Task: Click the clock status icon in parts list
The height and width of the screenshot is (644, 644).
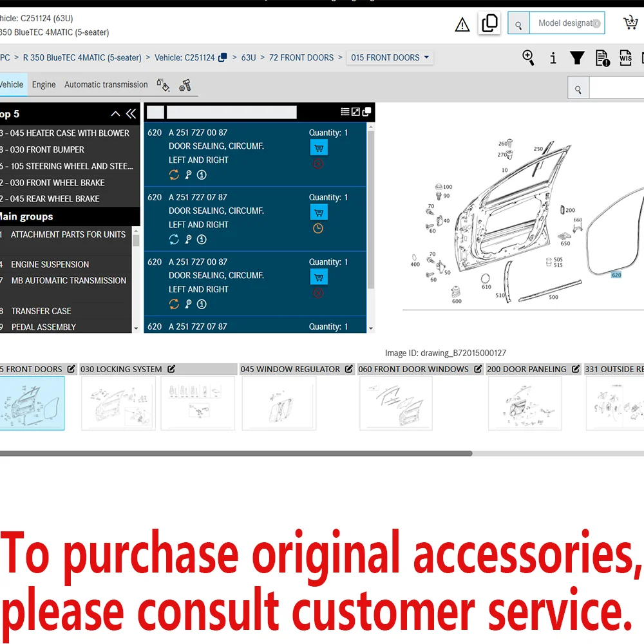Action: click(318, 229)
